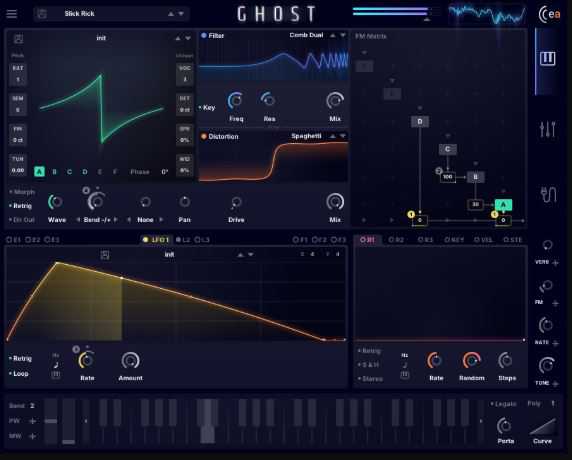572x460 pixels.
Task: Click left arrow next to None
Action: click(x=129, y=220)
